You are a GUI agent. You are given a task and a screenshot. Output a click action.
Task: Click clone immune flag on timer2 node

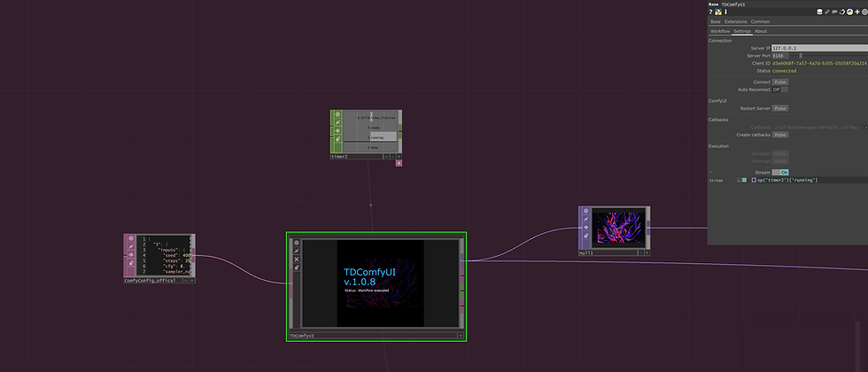pyautogui.click(x=337, y=123)
